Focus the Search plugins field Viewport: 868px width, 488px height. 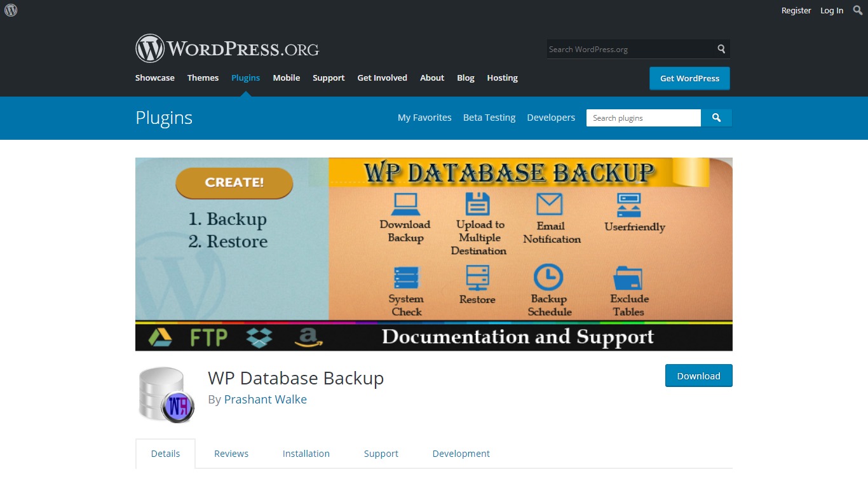coord(644,118)
